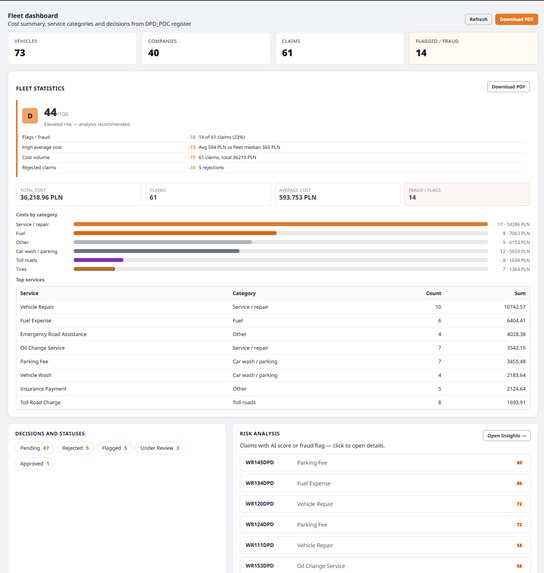Click the 44/100 risk score
This screenshot has height=573, width=544.
[56, 113]
